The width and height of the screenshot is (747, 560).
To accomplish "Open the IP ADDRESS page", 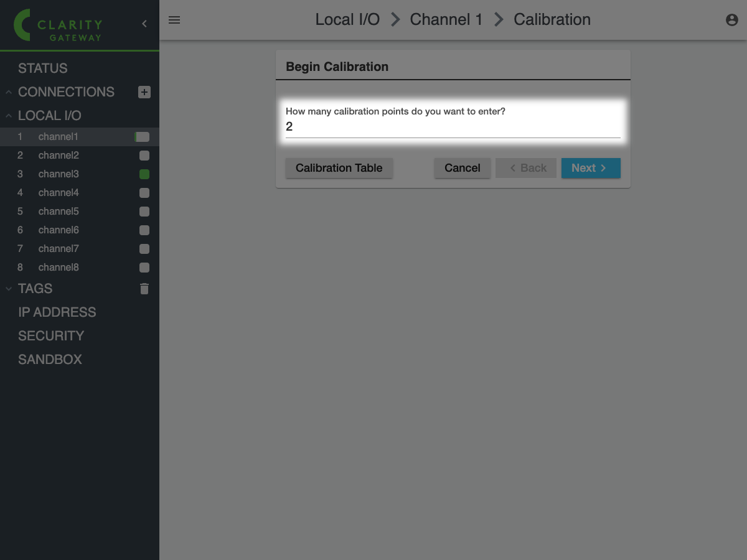I will click(57, 312).
